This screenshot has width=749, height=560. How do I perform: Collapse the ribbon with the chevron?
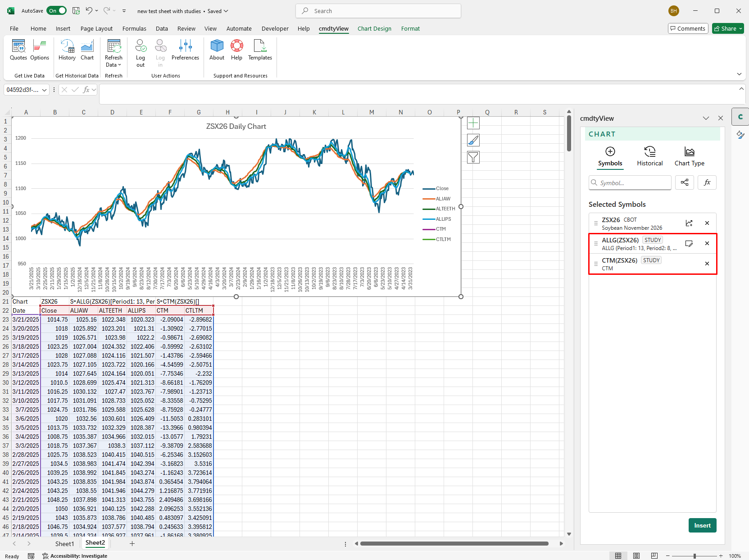[x=739, y=74]
